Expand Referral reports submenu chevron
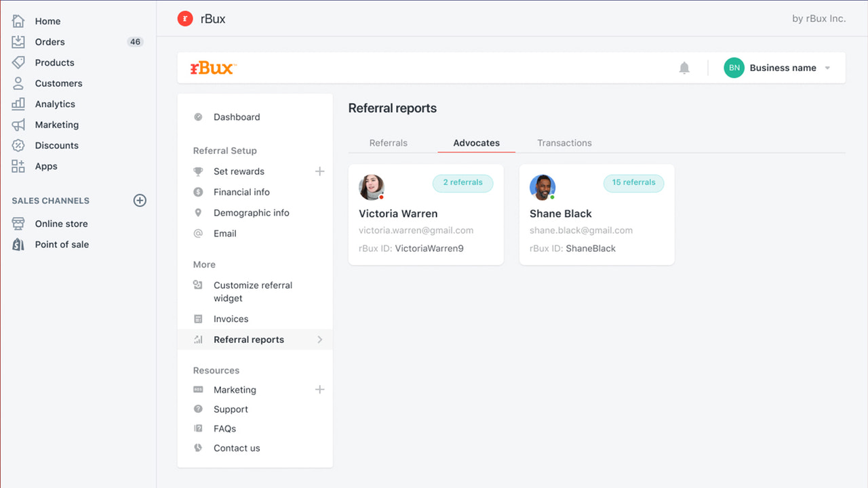This screenshot has height=488, width=868. [319, 340]
